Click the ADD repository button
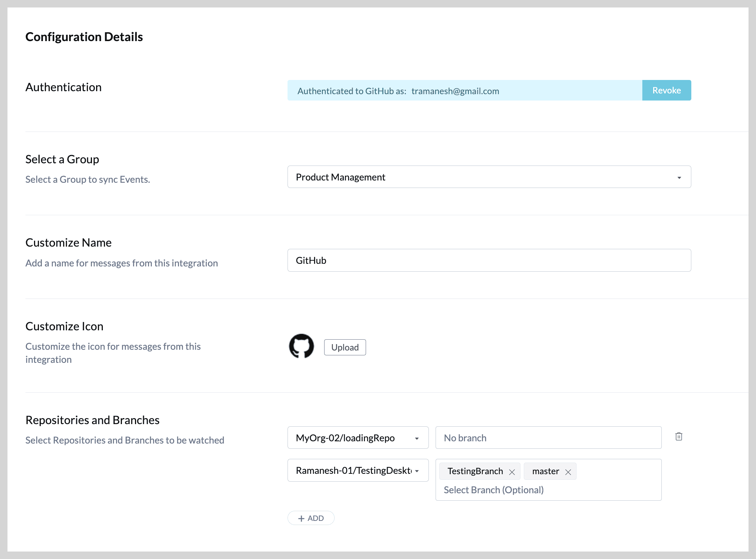The image size is (756, 559). pyautogui.click(x=311, y=518)
